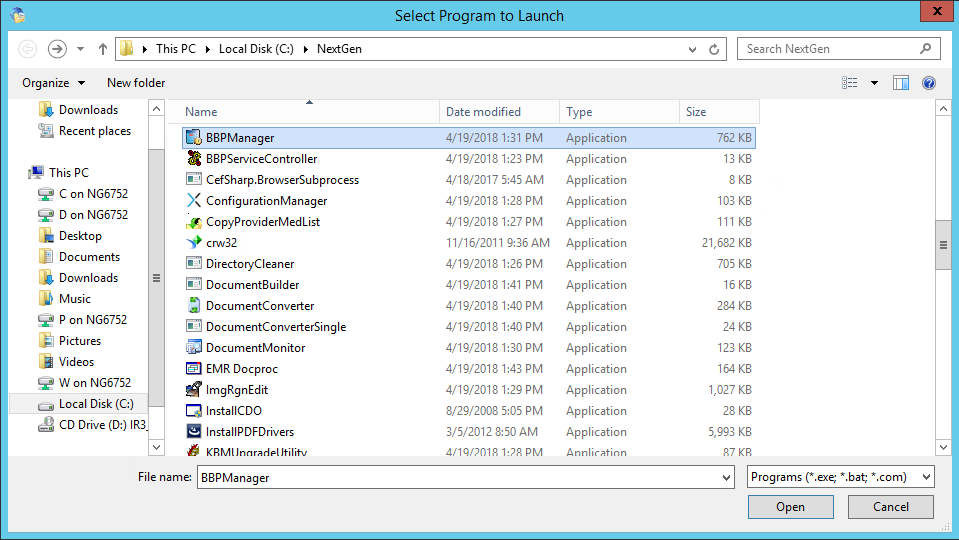This screenshot has height=540, width=959.
Task: Open the Organize menu
Action: (53, 83)
